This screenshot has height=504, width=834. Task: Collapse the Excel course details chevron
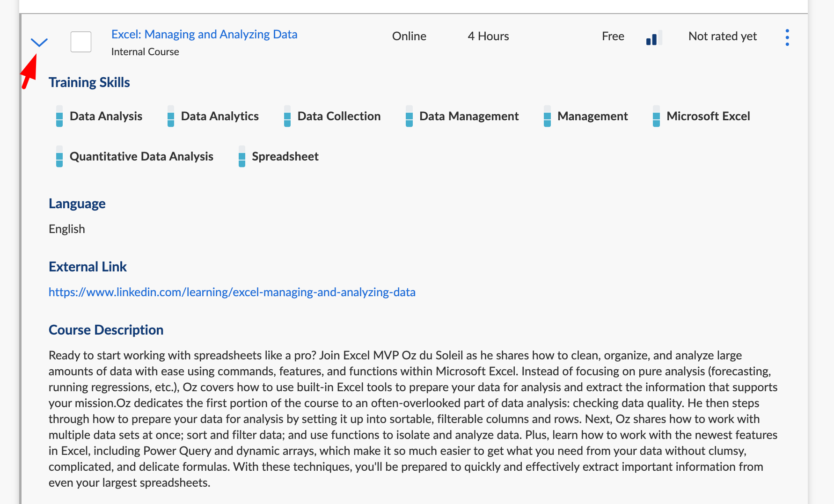39,43
